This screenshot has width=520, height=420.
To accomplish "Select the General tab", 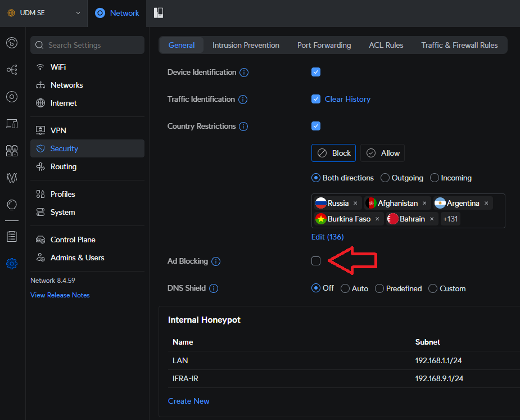I will click(x=182, y=45).
